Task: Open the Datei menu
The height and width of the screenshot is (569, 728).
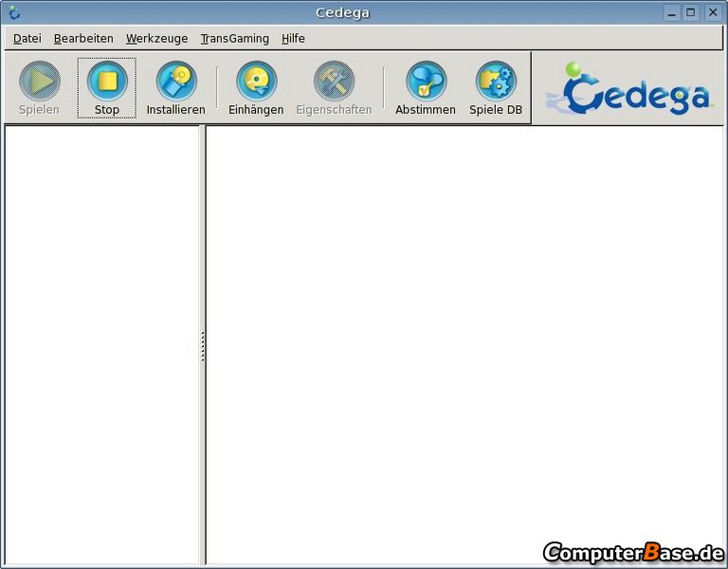Action: tap(27, 39)
